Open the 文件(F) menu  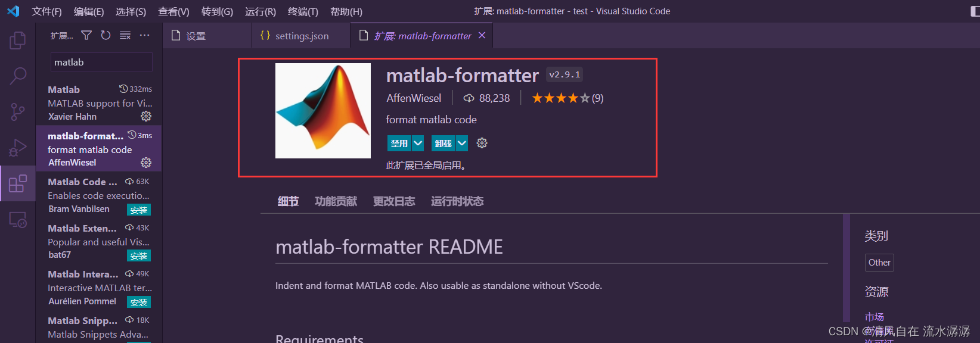point(47,11)
